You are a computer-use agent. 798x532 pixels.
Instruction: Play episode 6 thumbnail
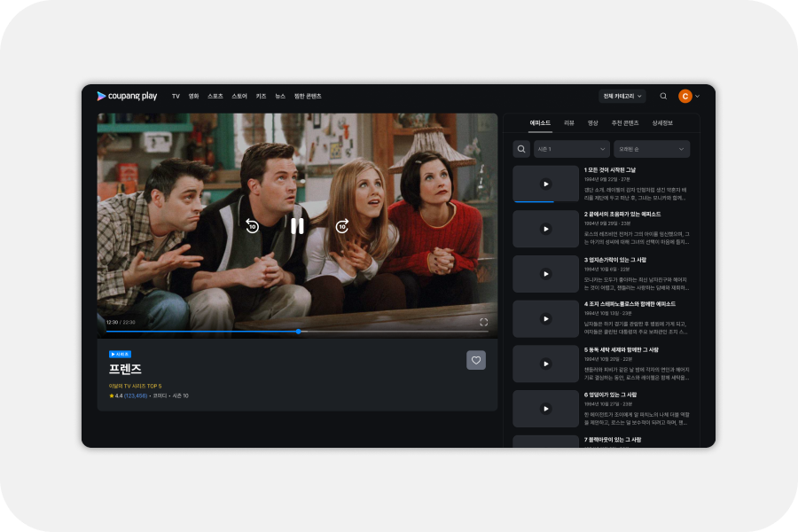pos(545,408)
